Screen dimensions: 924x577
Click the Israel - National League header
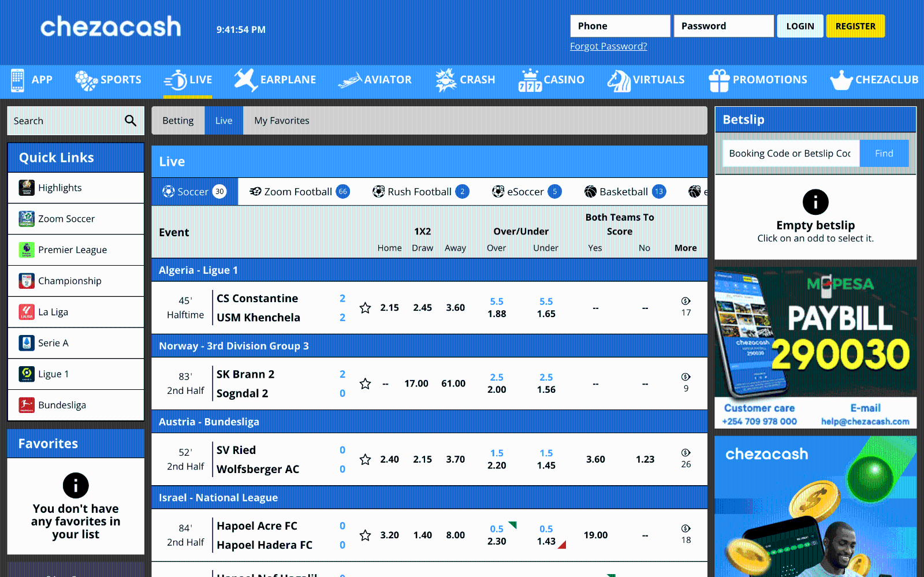pos(429,497)
